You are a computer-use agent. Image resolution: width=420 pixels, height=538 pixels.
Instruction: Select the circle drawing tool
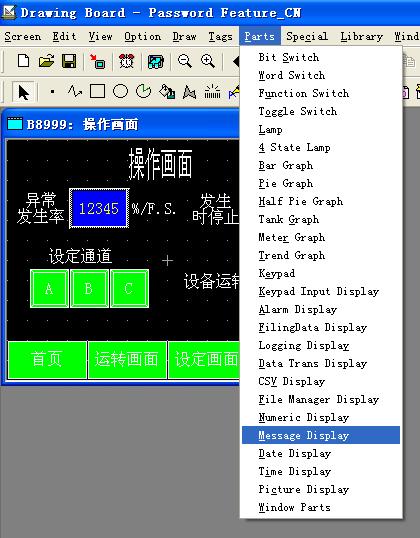[x=120, y=92]
